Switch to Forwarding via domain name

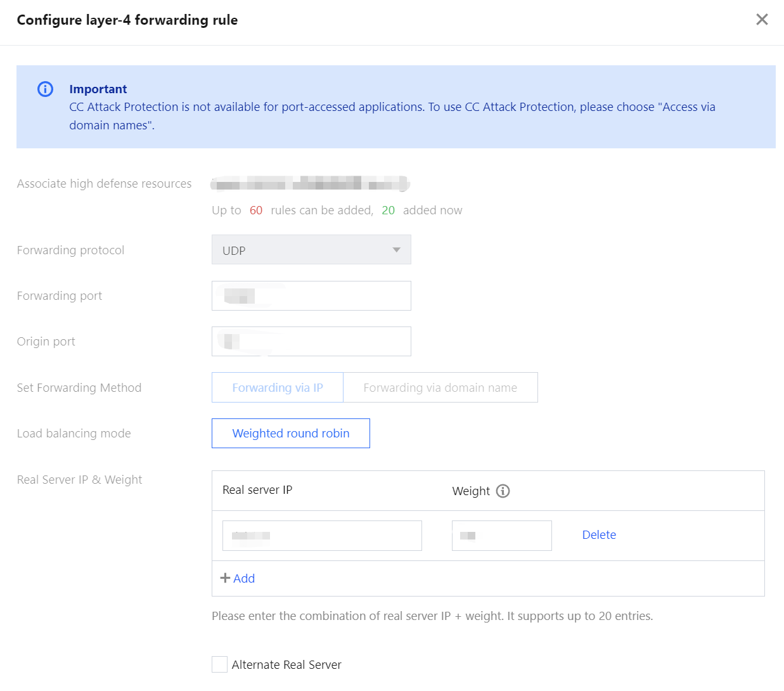(x=440, y=387)
